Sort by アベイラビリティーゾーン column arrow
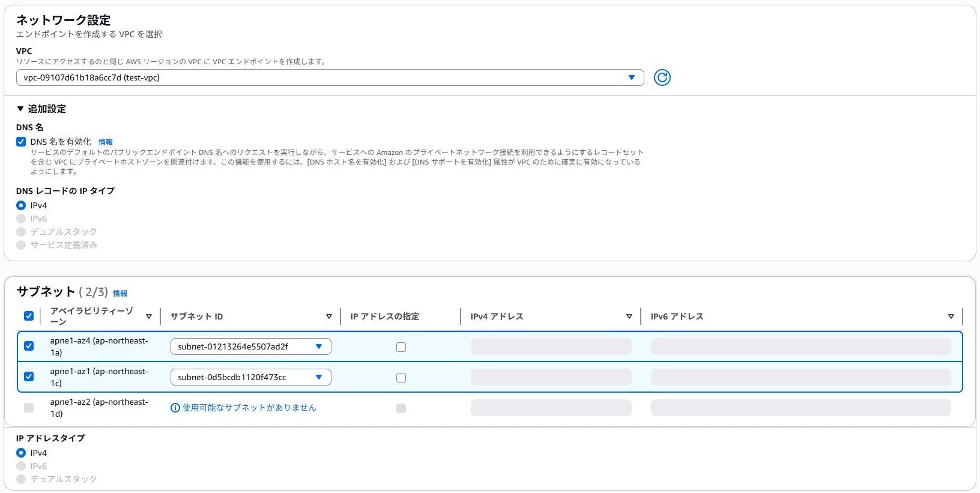Viewport: 980px width, 493px height. (x=149, y=316)
